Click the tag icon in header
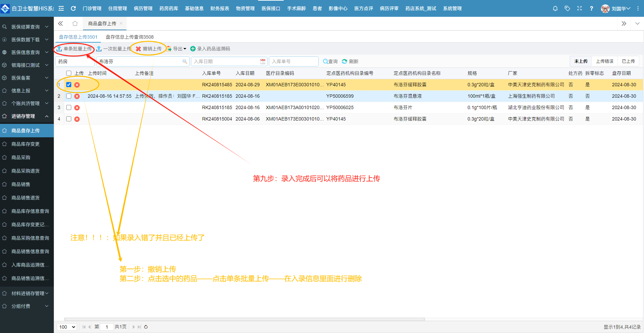The image size is (644, 333). coord(567,8)
